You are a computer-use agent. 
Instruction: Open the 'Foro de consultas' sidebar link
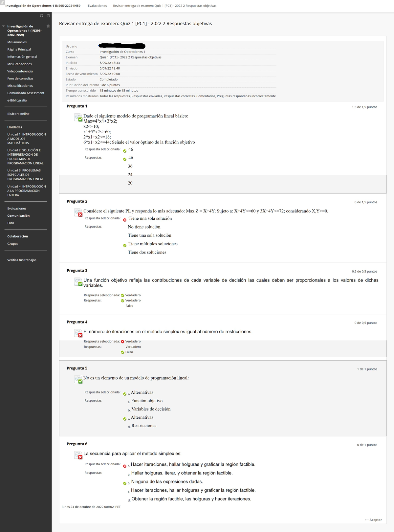click(x=20, y=78)
